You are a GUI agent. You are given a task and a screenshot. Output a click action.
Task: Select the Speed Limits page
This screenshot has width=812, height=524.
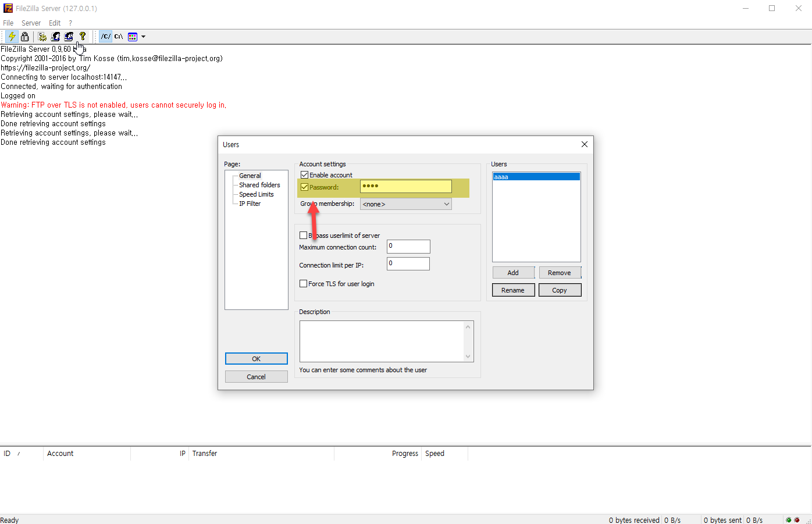pyautogui.click(x=257, y=194)
